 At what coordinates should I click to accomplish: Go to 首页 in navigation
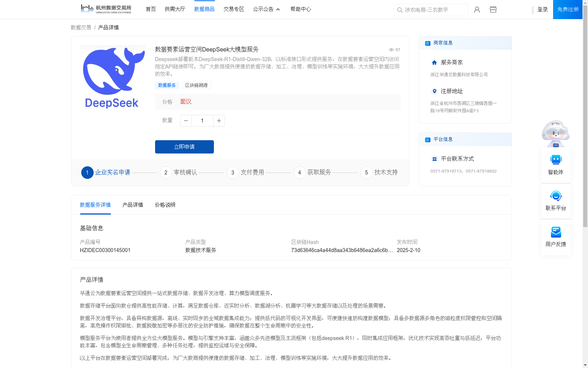pos(151,9)
